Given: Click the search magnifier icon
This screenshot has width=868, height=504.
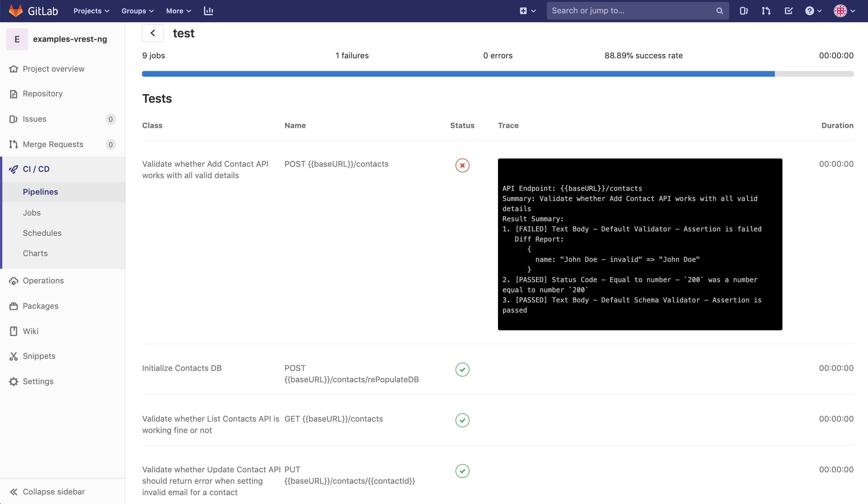Looking at the screenshot, I should click(x=719, y=11).
